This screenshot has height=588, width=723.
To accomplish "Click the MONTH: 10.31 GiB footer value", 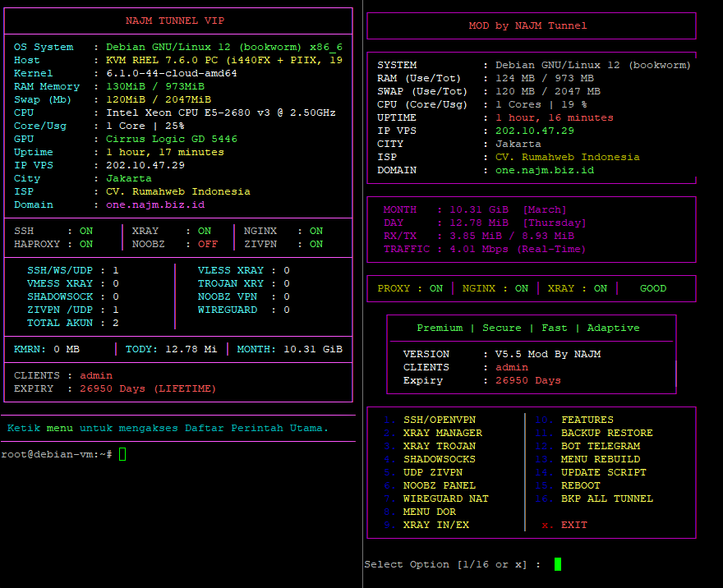I will 290,349.
